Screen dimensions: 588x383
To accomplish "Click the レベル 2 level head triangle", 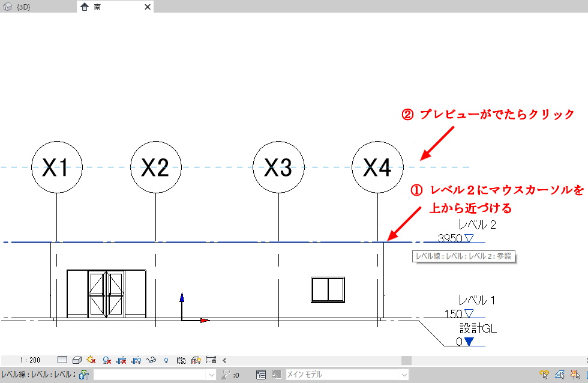I will click(x=469, y=238).
